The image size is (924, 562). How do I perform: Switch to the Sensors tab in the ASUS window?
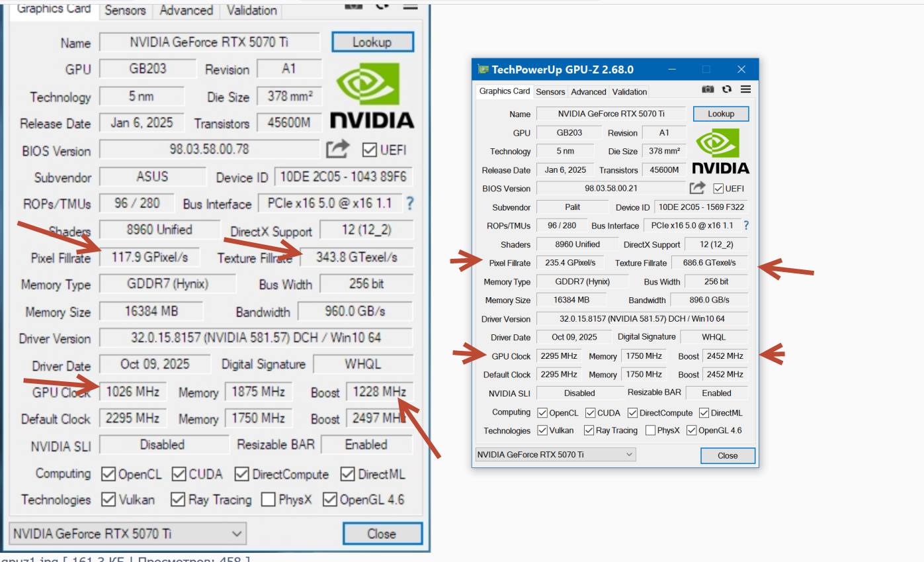pyautogui.click(x=126, y=11)
